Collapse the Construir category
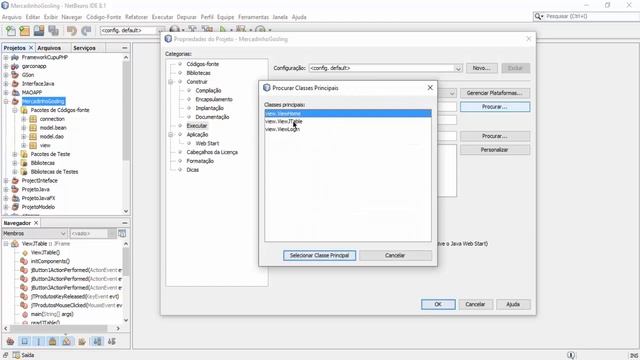 point(171,82)
